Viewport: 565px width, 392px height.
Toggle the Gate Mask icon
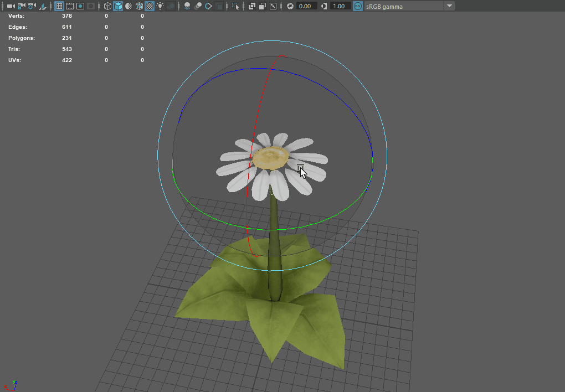(91, 6)
